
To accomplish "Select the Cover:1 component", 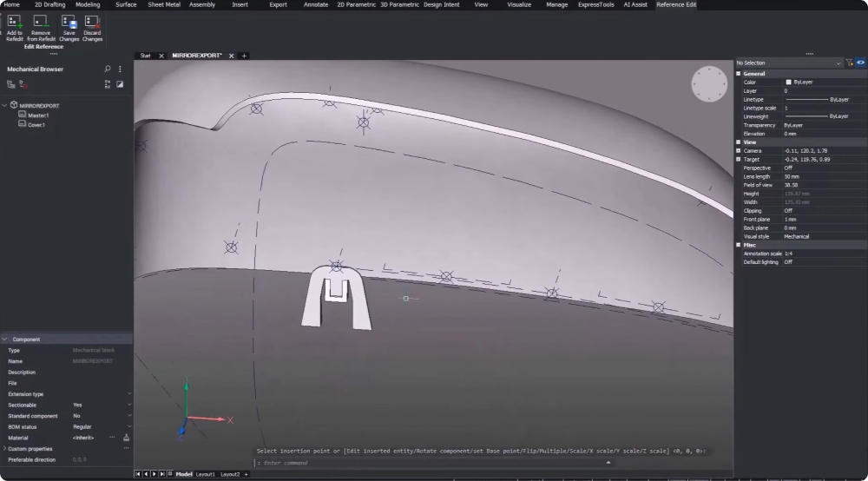I will (x=36, y=124).
